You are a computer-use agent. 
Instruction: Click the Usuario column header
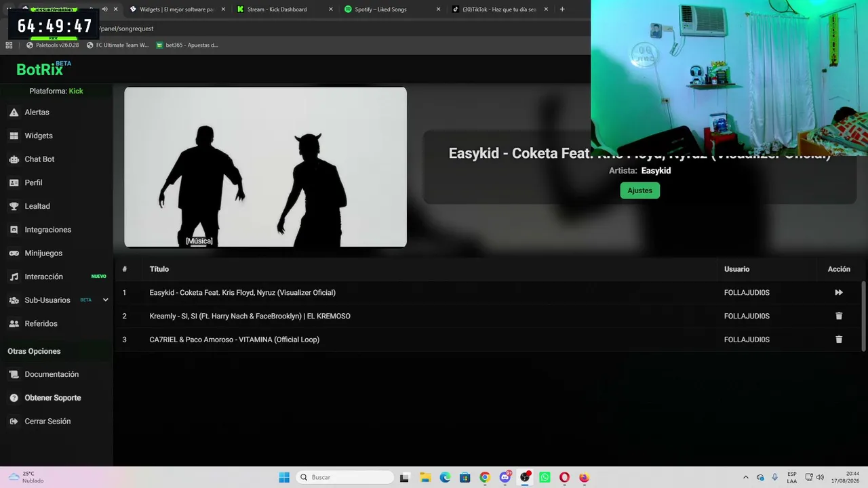[x=736, y=269]
